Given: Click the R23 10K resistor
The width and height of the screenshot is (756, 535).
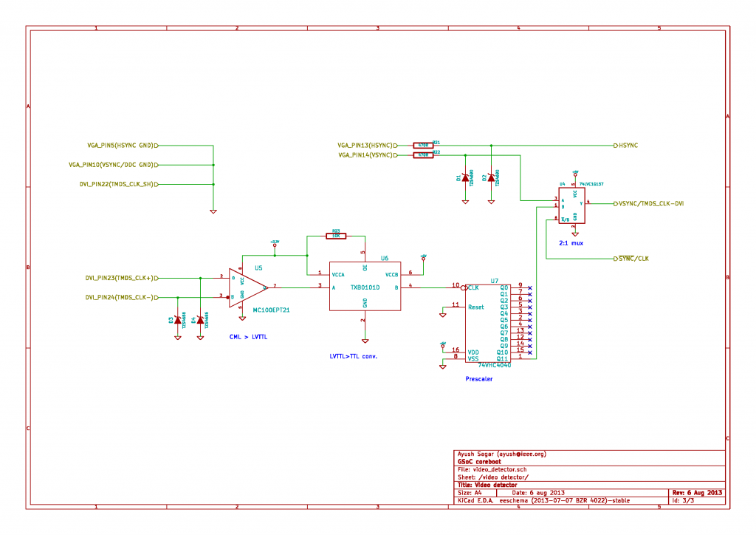Looking at the screenshot, I should (336, 236).
